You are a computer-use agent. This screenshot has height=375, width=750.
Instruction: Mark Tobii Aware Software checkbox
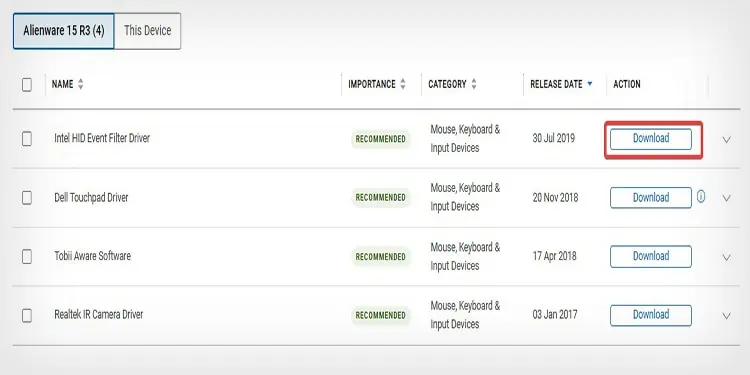[27, 256]
